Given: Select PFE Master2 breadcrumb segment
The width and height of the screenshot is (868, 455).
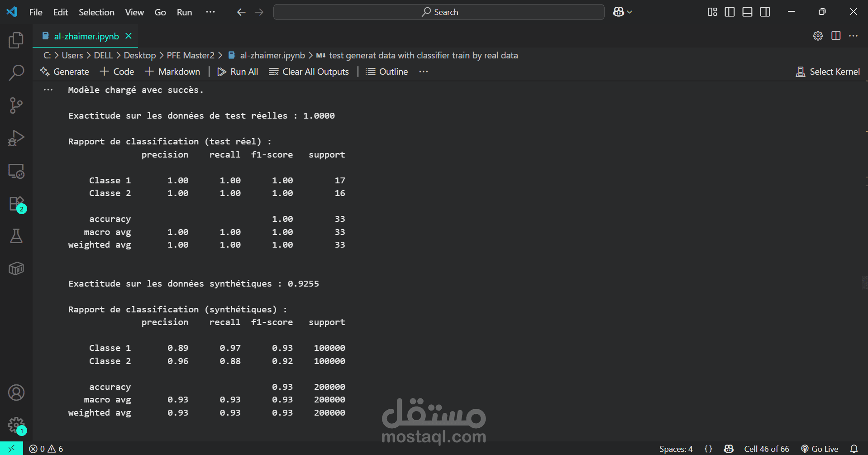Looking at the screenshot, I should (191, 55).
